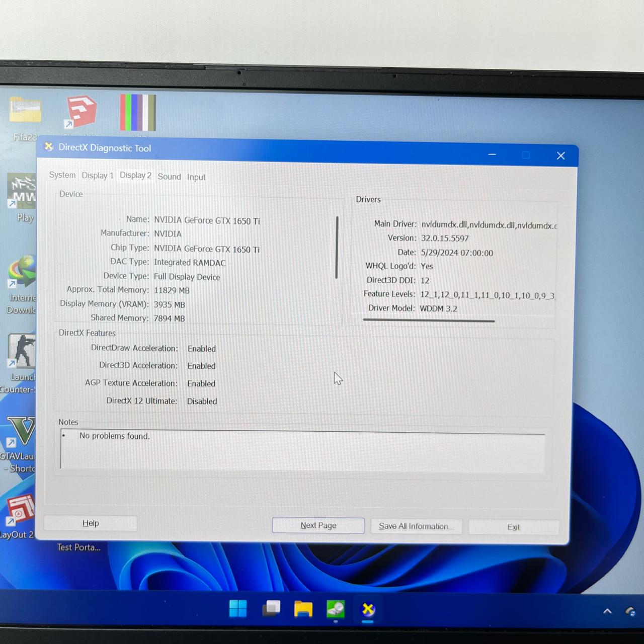Click the '3935 MB' VRAM value

tap(170, 304)
